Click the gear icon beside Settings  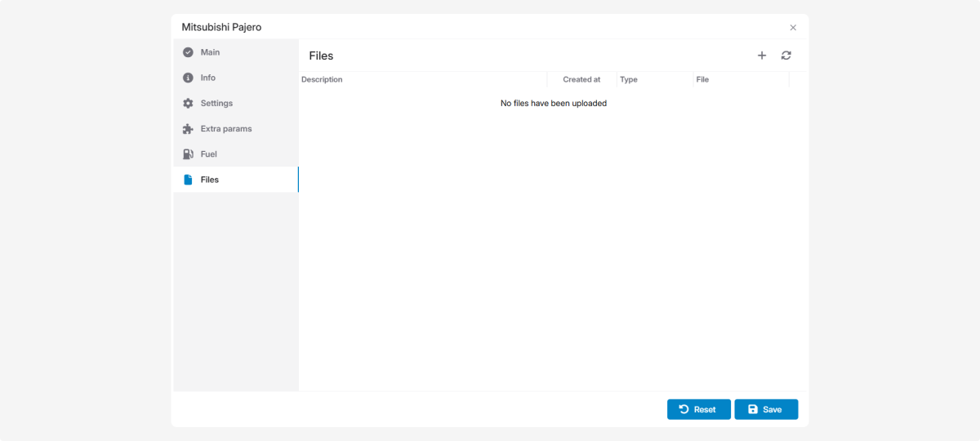[x=188, y=104]
